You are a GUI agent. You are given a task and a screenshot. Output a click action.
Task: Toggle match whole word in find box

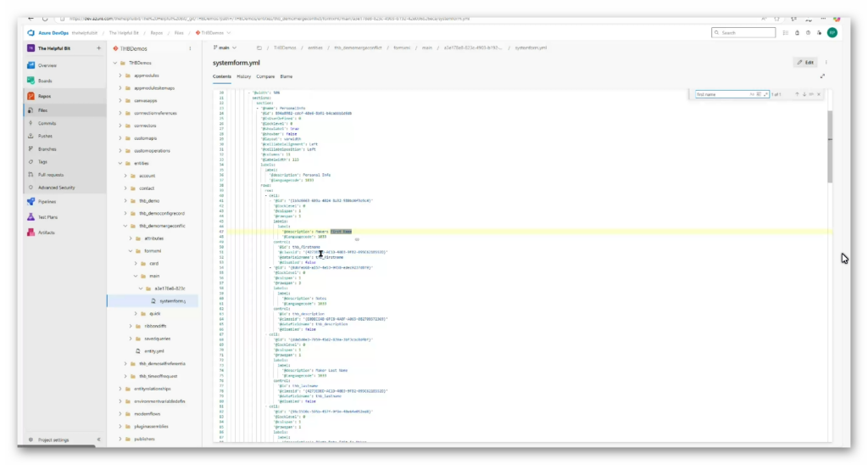tap(759, 94)
